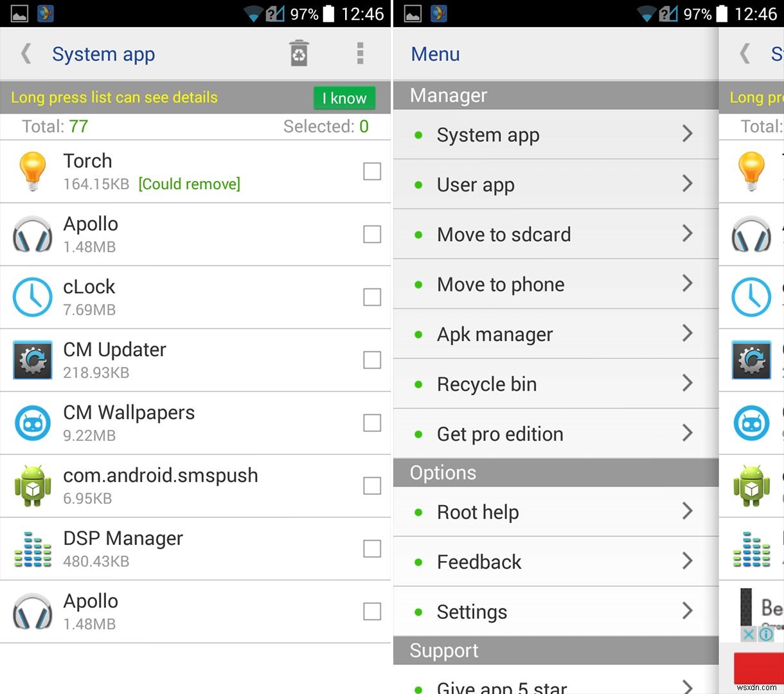Check the Torch app checkbox
The height and width of the screenshot is (694, 784).
tap(372, 171)
